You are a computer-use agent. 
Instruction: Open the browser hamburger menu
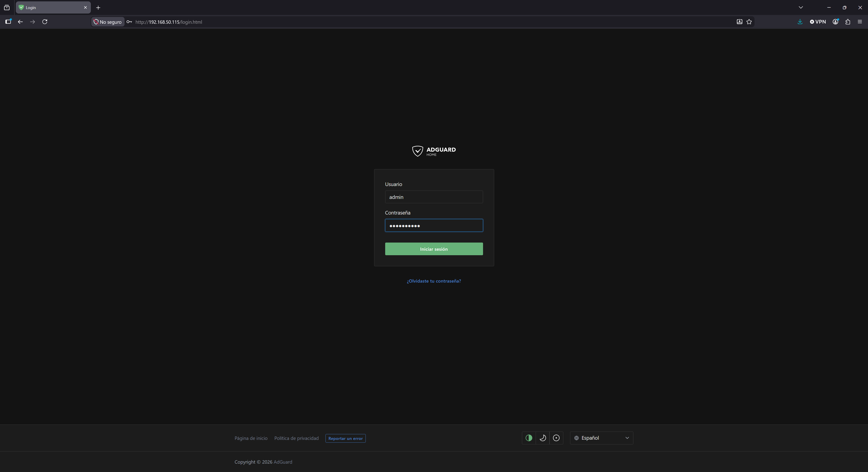pyautogui.click(x=860, y=22)
